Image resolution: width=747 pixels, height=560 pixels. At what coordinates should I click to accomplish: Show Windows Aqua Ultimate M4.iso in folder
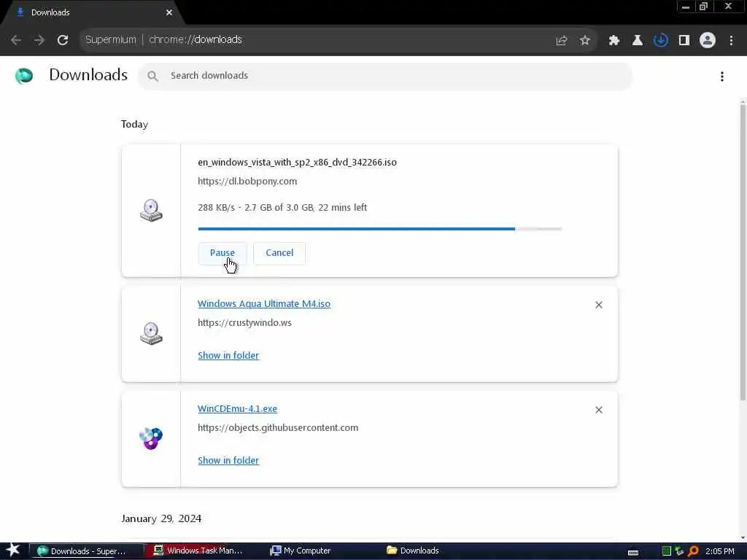click(x=228, y=356)
